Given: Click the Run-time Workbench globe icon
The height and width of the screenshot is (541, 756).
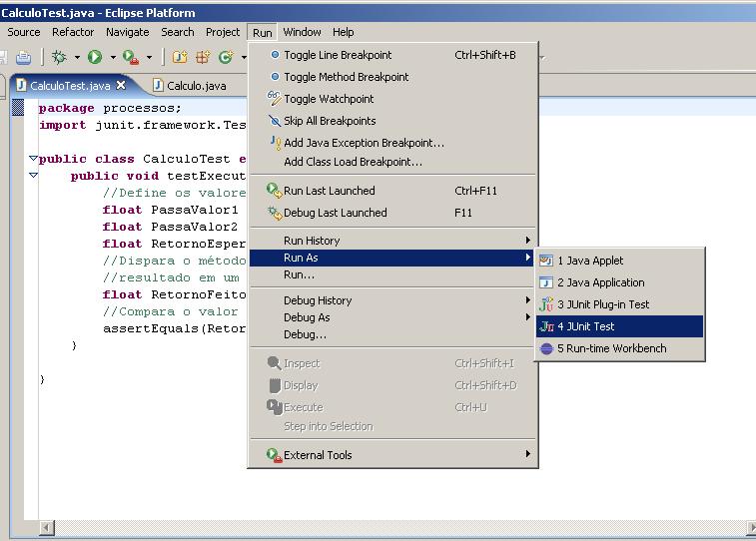Looking at the screenshot, I should pos(546,348).
